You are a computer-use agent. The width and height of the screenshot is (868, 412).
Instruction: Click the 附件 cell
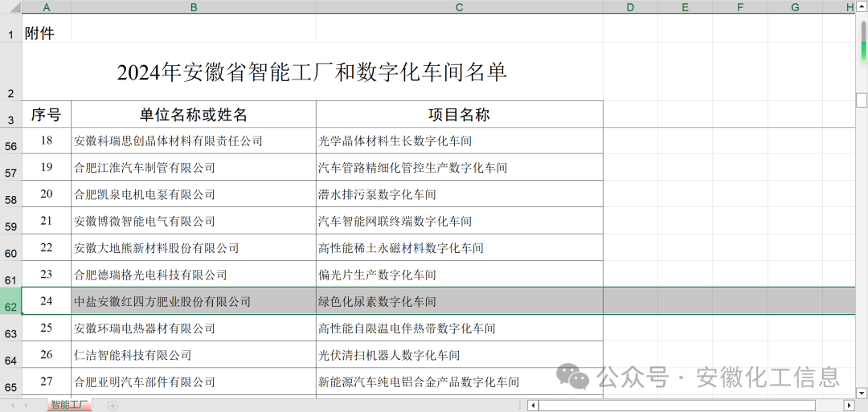[x=47, y=28]
